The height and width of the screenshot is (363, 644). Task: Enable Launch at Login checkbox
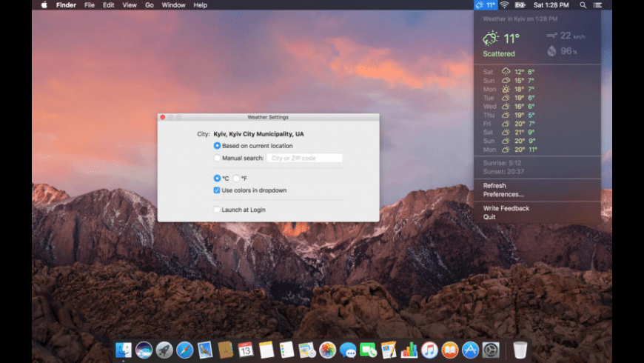[x=216, y=210]
